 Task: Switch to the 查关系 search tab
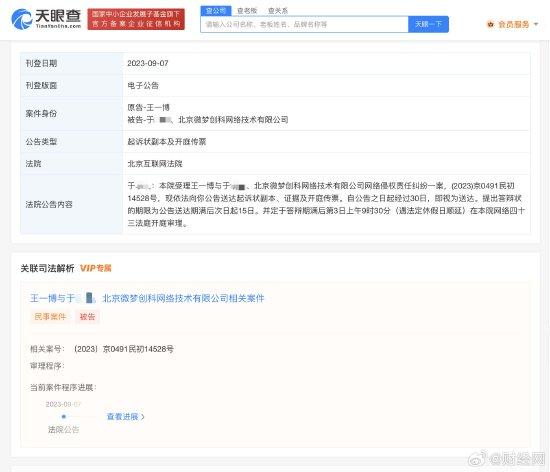[278, 11]
